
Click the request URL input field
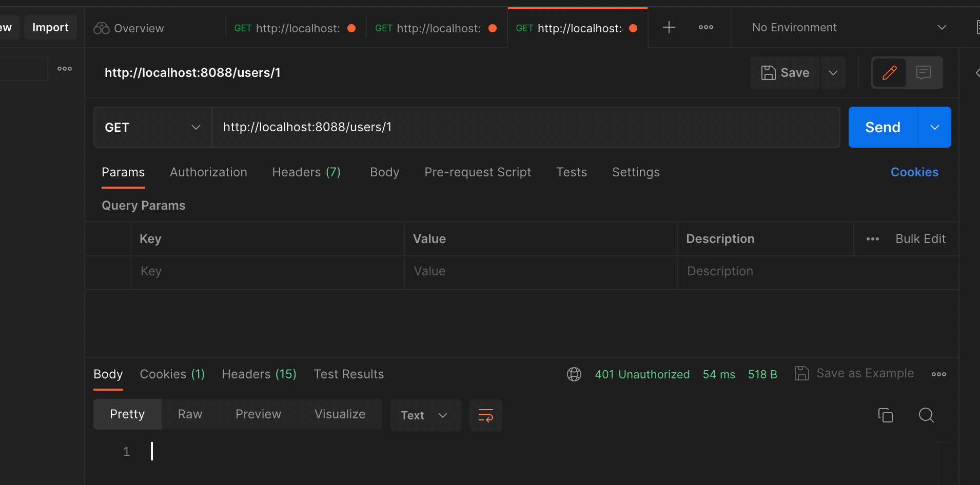pyautogui.click(x=526, y=127)
